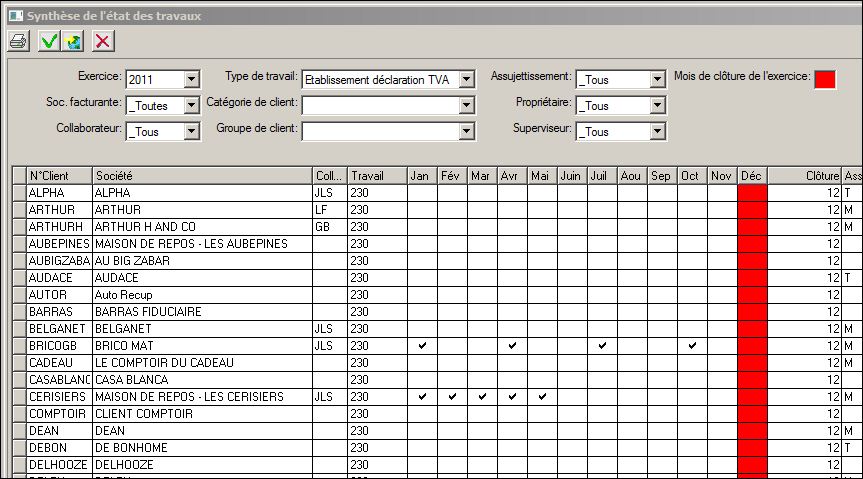The height and width of the screenshot is (479, 863).
Task: Click the print icon in toolbar
Action: (x=18, y=41)
